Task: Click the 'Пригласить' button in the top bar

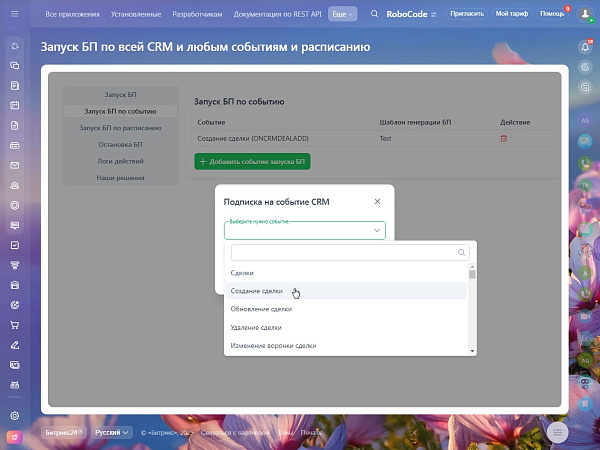Action: 467,14
